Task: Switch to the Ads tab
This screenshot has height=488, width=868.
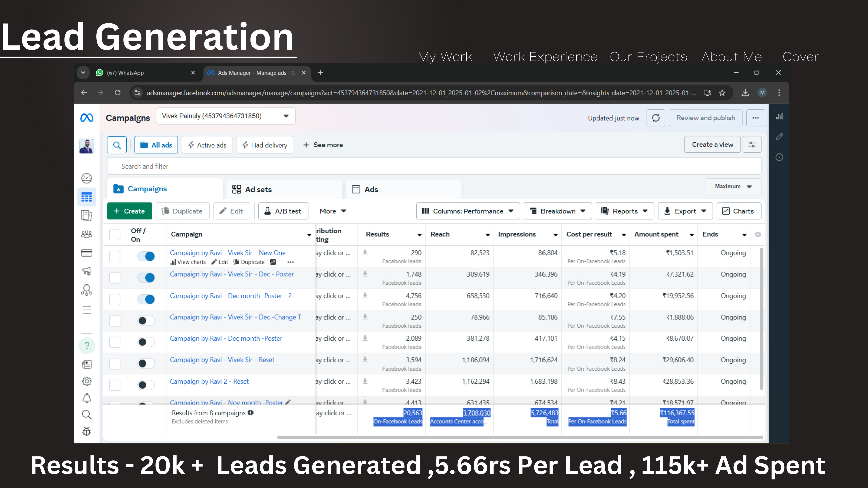Action: tap(404, 189)
